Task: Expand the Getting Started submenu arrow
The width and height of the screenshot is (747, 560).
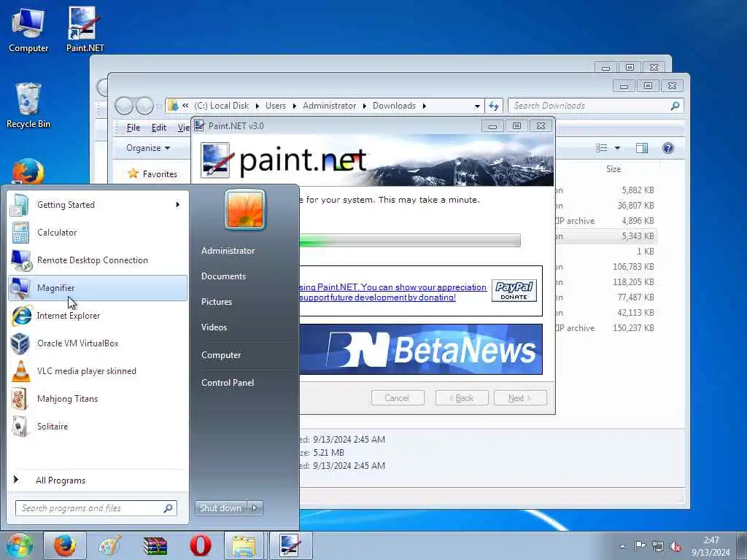Action: pyautogui.click(x=178, y=205)
